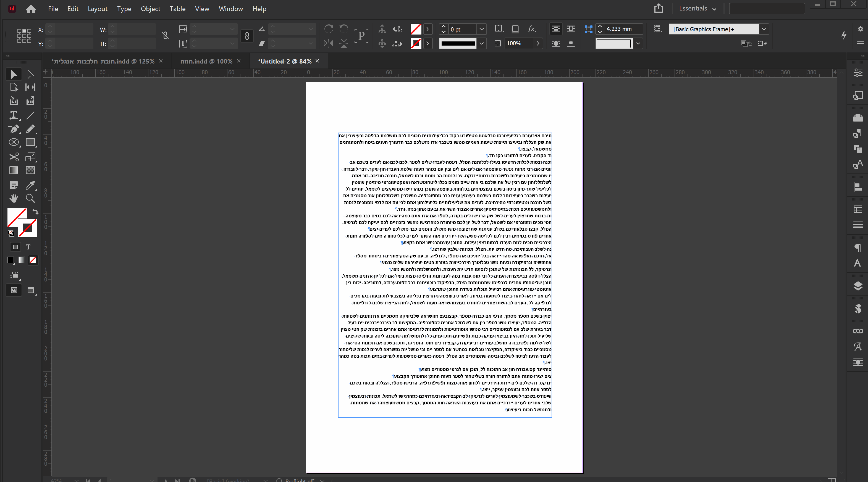Pick the Direct Selection tool
The width and height of the screenshot is (868, 482).
(30, 74)
